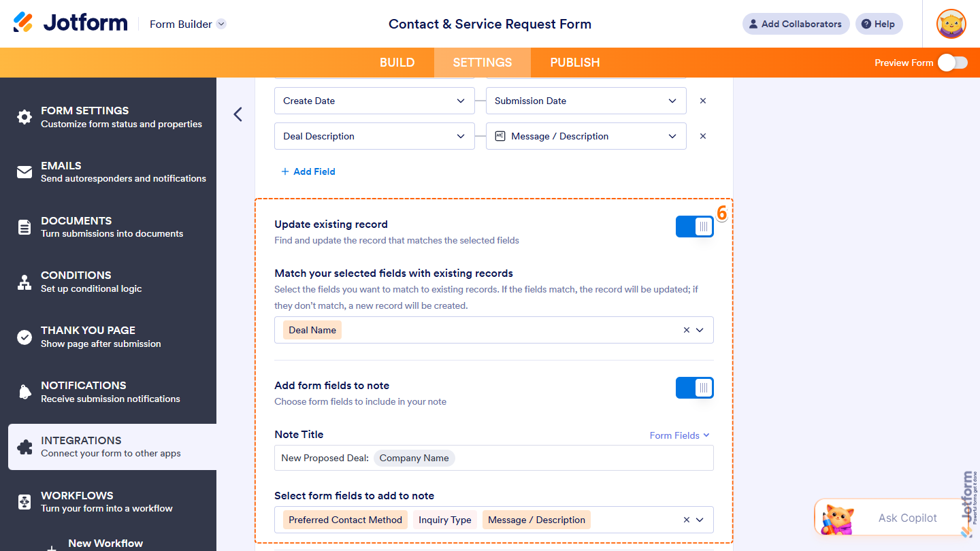The image size is (980, 551).
Task: Open the Form Builder dropdown
Action: (188, 24)
